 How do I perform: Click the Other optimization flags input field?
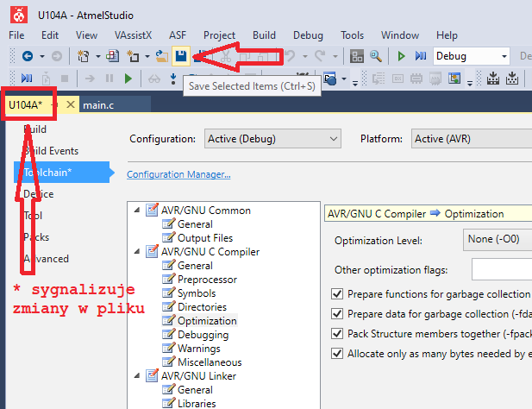(502, 269)
